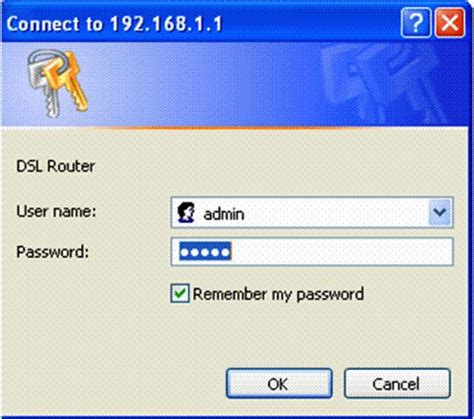This screenshot has height=419, width=474.
Task: Dismiss the dialog with Cancel button
Action: pyautogui.click(x=397, y=383)
